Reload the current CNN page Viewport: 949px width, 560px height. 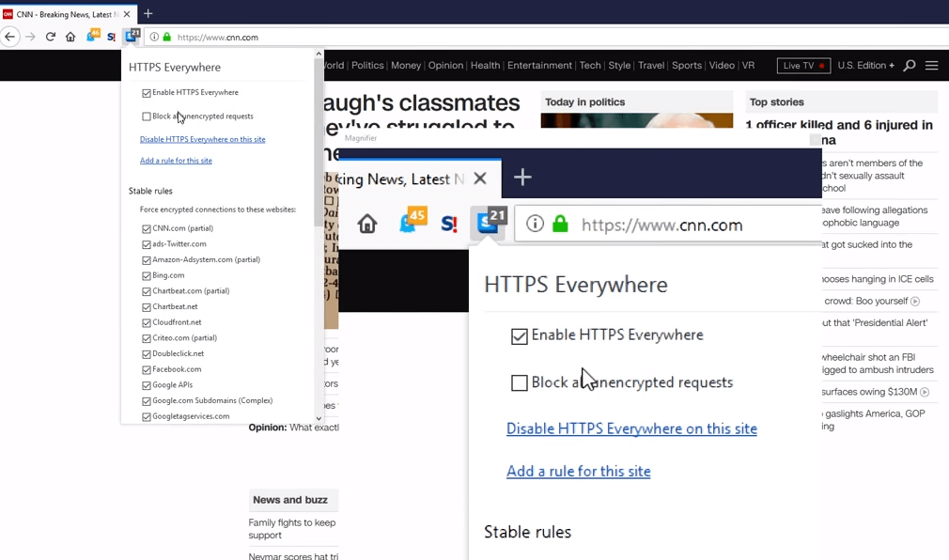pos(51,38)
